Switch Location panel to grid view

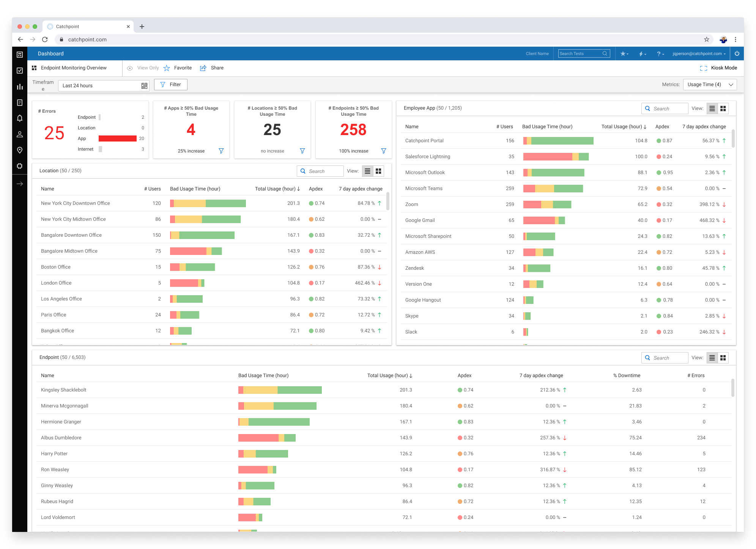[378, 171]
